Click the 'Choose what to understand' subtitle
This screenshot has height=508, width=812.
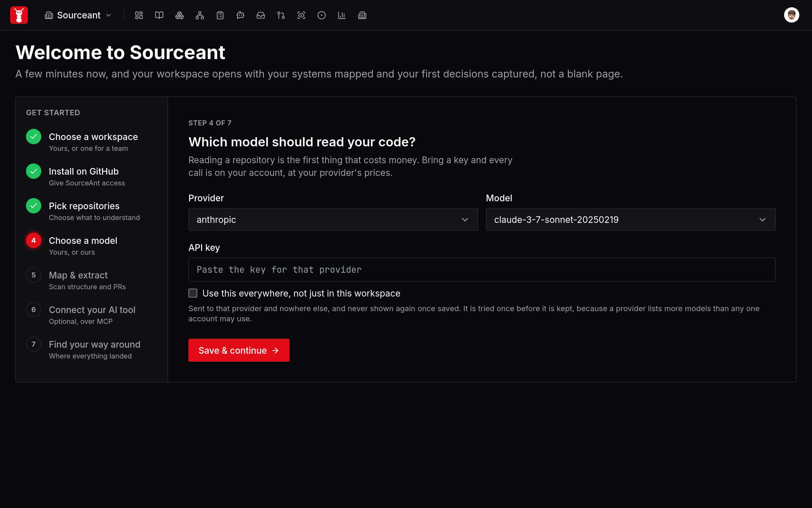coord(94,217)
